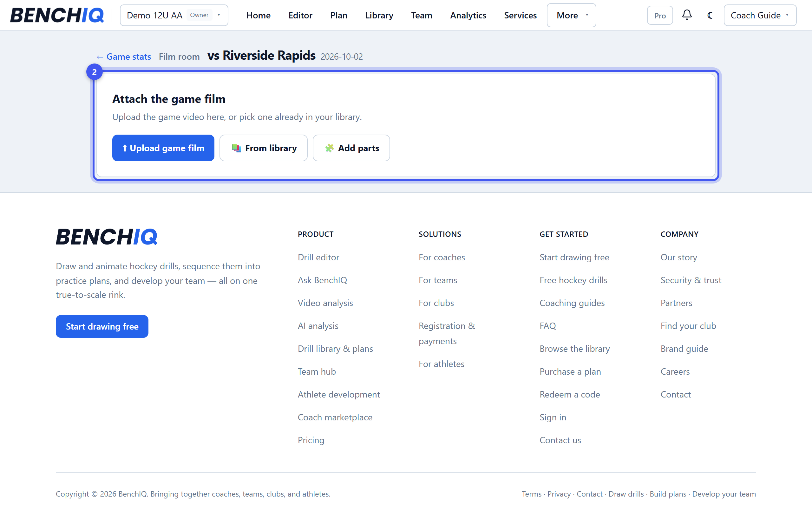Open the Pricing link
Viewport: 812px width, 508px height.
pyautogui.click(x=311, y=440)
